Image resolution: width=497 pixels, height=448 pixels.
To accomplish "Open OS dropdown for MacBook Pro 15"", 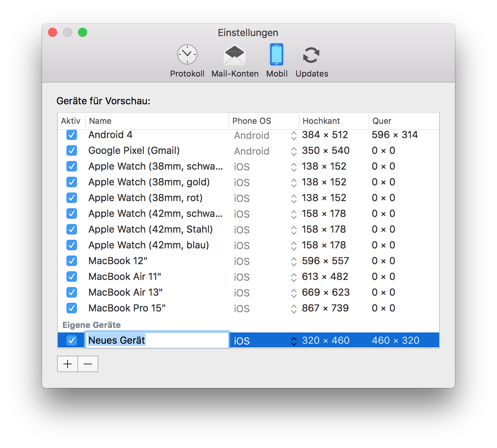I will click(x=265, y=309).
